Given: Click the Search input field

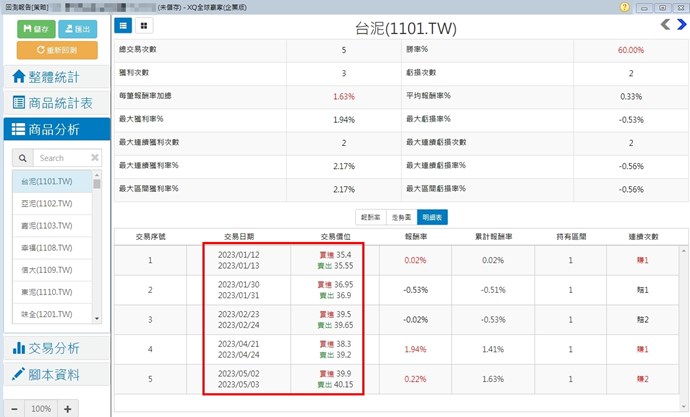Looking at the screenshot, I should coord(60,158).
